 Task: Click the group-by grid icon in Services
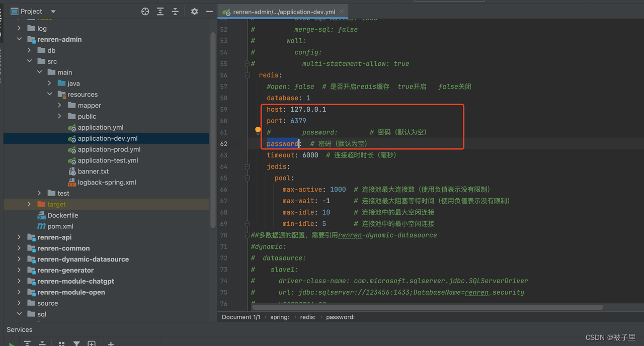point(61,343)
